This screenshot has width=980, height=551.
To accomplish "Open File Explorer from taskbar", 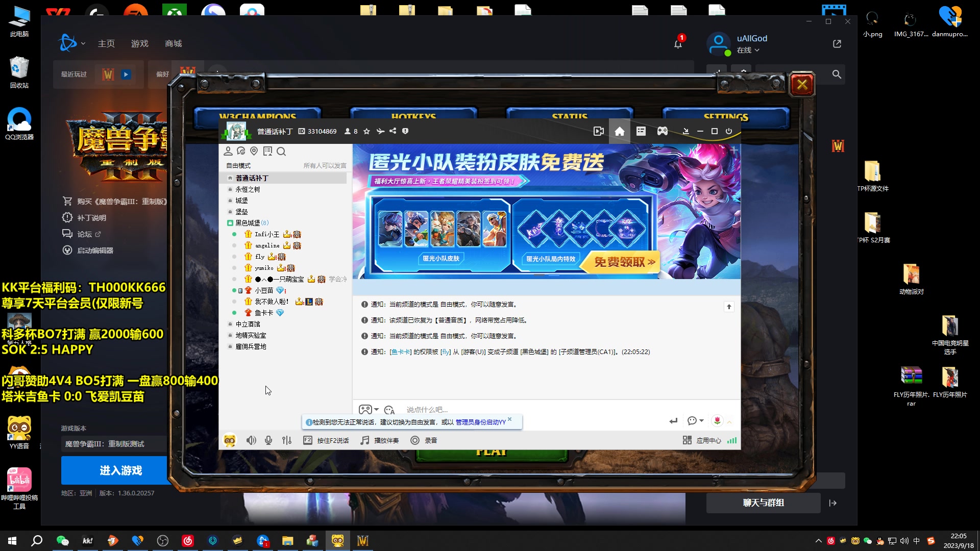I will click(x=288, y=541).
